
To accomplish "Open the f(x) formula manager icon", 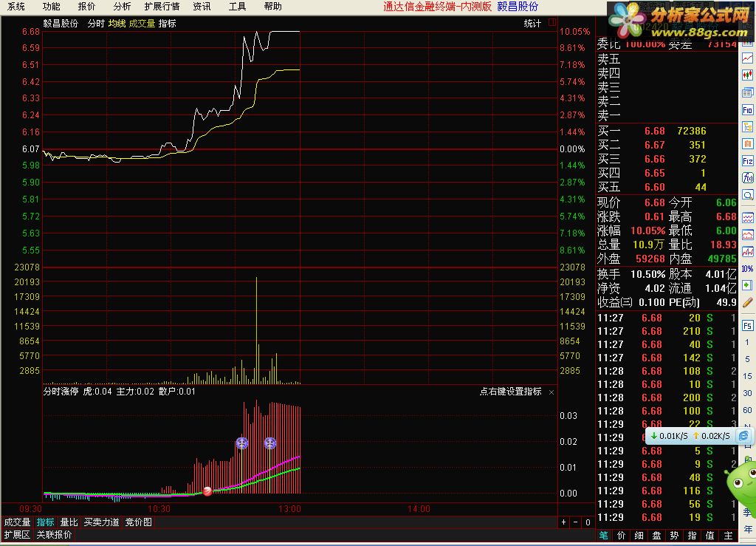I will click(x=747, y=178).
